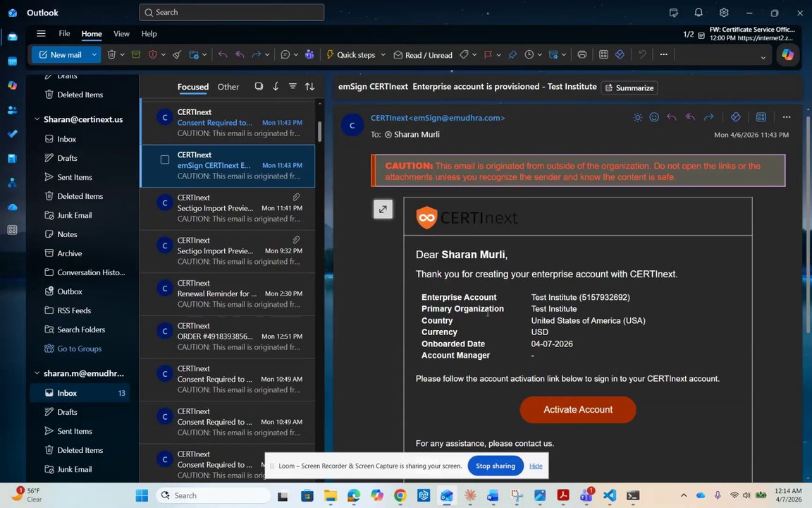Switch to the Focused inbox tab
The width and height of the screenshot is (812, 508).
[192, 87]
